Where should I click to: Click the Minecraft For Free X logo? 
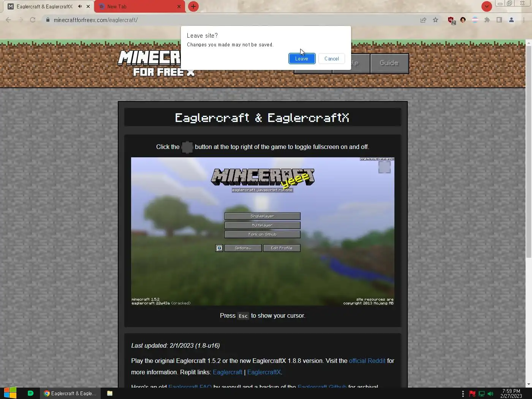click(x=157, y=63)
